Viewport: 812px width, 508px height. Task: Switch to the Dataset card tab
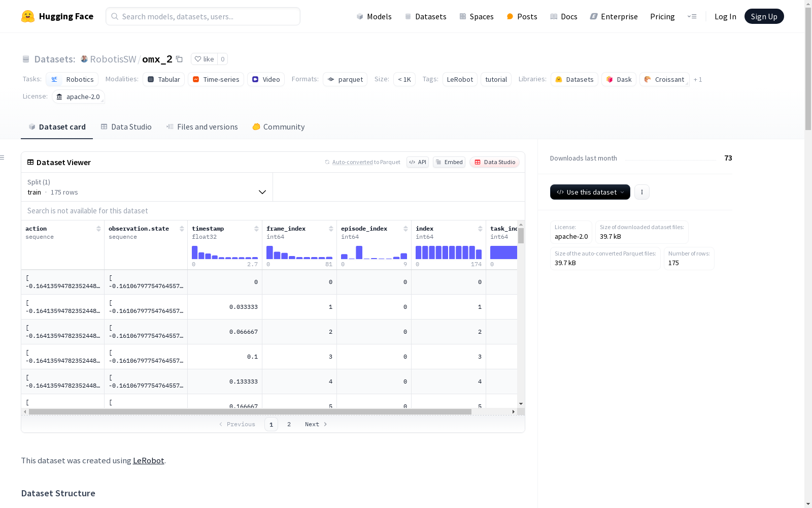[x=57, y=127]
